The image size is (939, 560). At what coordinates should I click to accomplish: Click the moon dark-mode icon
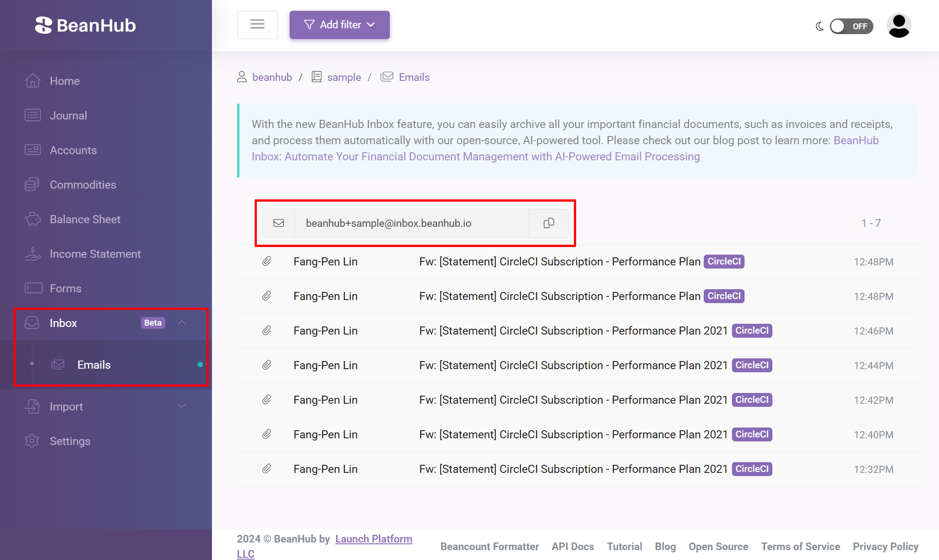click(x=820, y=26)
